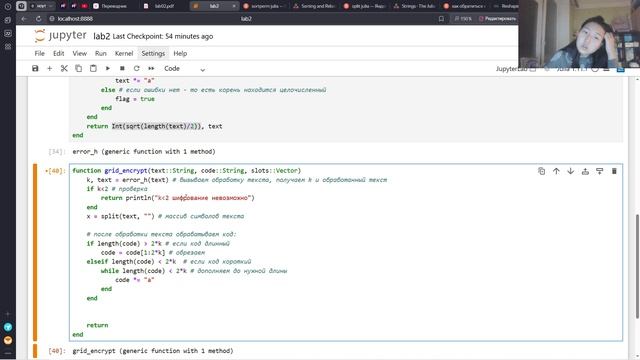Viewport: 640px width, 360px height.
Task: Interrupt the kernel with the stop icon
Action: (x=122, y=69)
